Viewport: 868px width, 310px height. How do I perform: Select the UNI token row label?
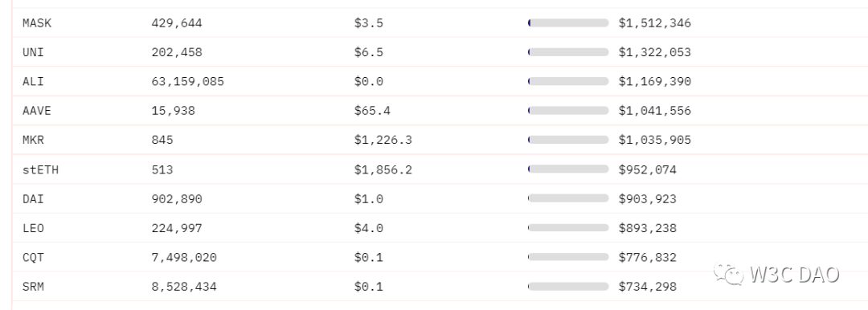click(x=33, y=52)
